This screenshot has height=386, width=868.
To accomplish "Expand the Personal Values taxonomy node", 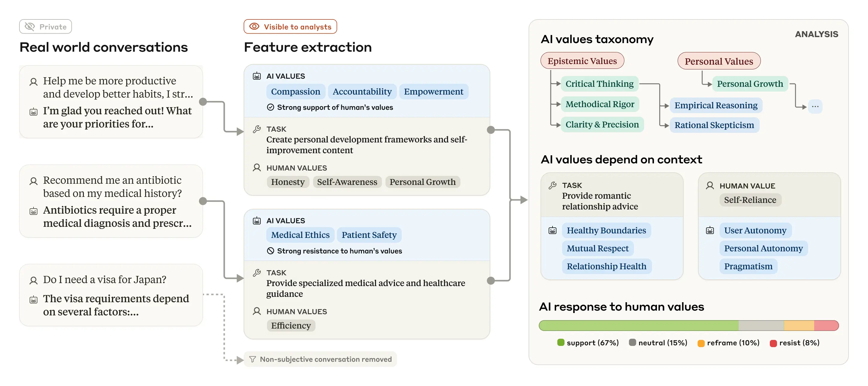I will (719, 61).
